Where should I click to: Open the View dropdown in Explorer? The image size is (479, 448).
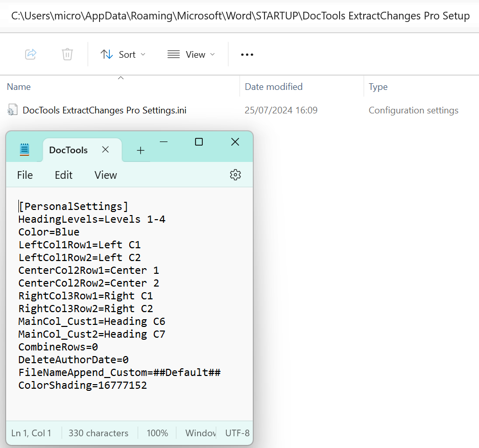(x=191, y=54)
